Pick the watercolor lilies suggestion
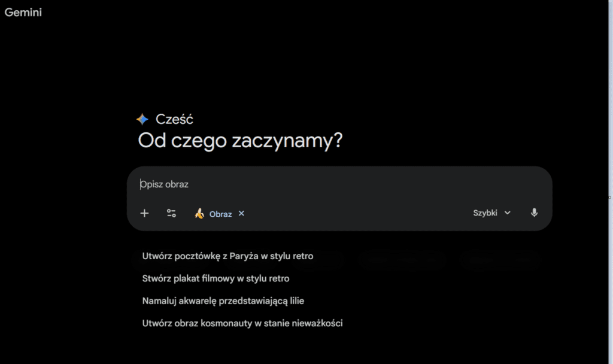This screenshot has width=613, height=364. 223,301
